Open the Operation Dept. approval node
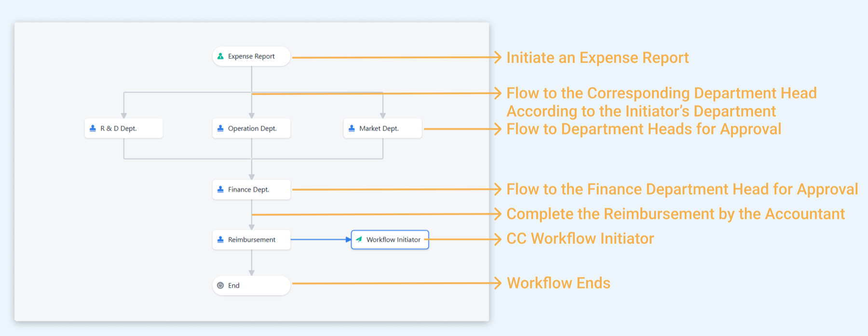868x336 pixels. (251, 128)
